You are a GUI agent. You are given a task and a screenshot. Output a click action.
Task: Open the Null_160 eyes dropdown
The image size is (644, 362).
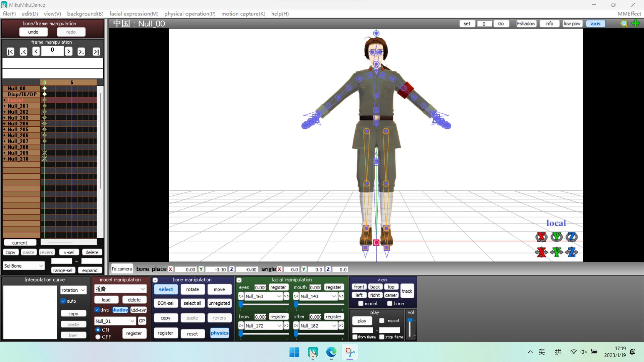[263, 296]
